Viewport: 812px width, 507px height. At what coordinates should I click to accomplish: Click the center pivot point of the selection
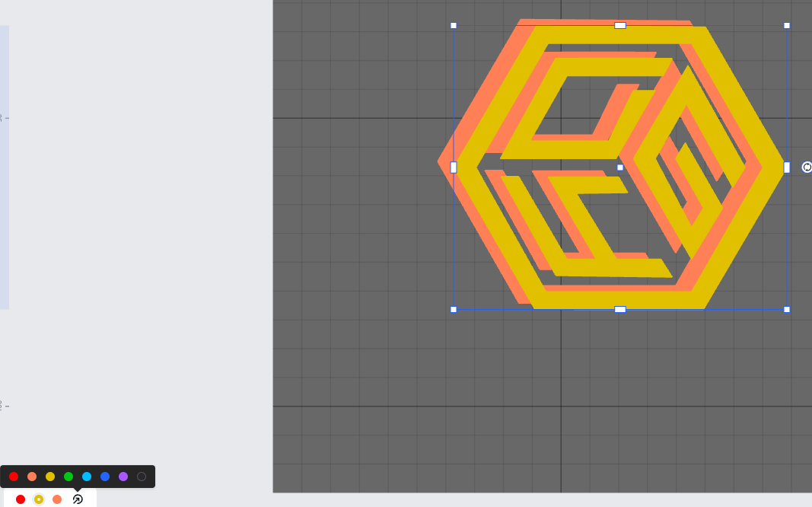(620, 167)
